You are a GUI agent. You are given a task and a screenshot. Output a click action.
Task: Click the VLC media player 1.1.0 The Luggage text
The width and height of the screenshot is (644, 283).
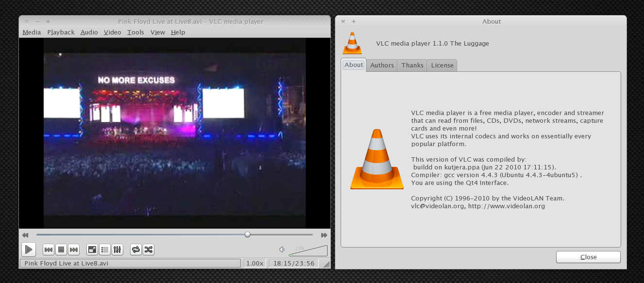(x=432, y=43)
